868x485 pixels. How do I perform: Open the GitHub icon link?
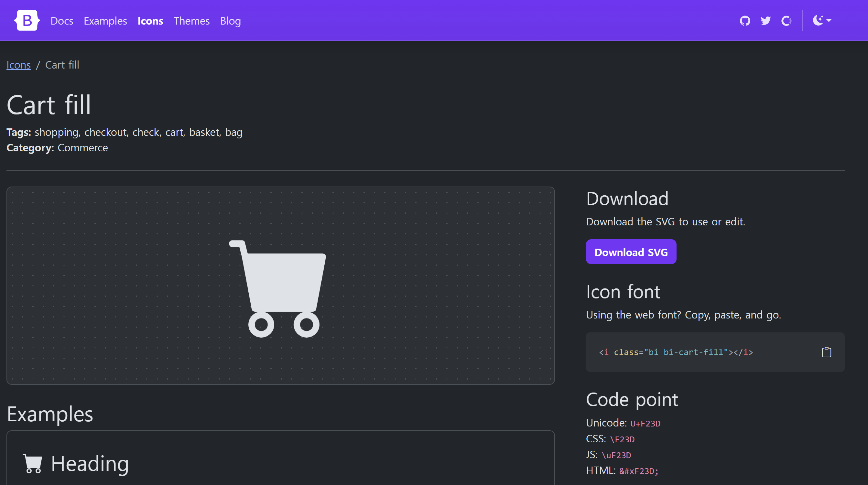(x=745, y=21)
